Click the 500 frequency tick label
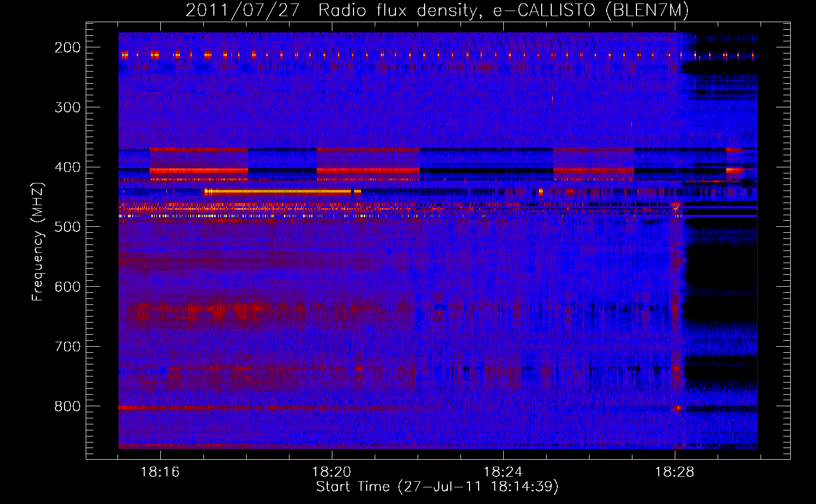The width and height of the screenshot is (816, 504). tap(67, 227)
